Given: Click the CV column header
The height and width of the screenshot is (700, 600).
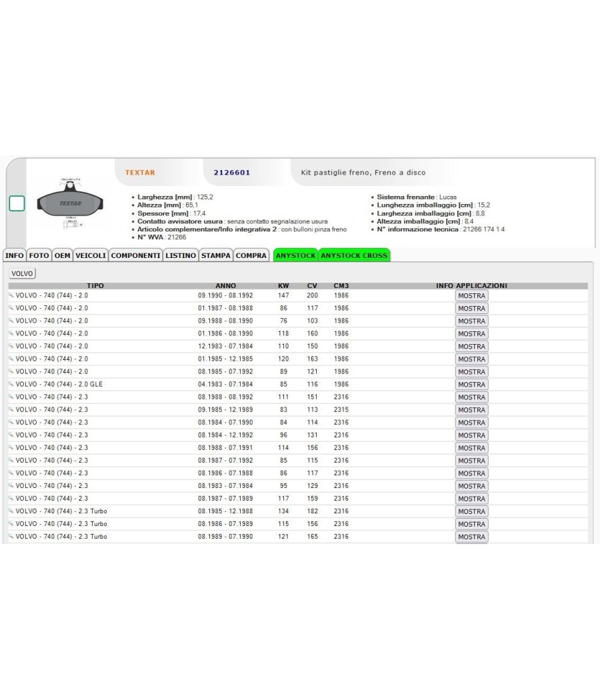Looking at the screenshot, I should point(312,286).
